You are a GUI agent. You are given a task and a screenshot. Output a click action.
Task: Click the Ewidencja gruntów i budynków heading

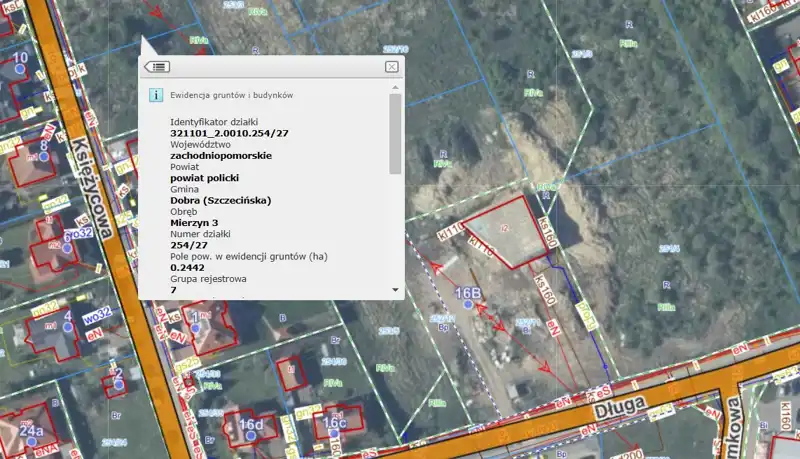[232, 95]
